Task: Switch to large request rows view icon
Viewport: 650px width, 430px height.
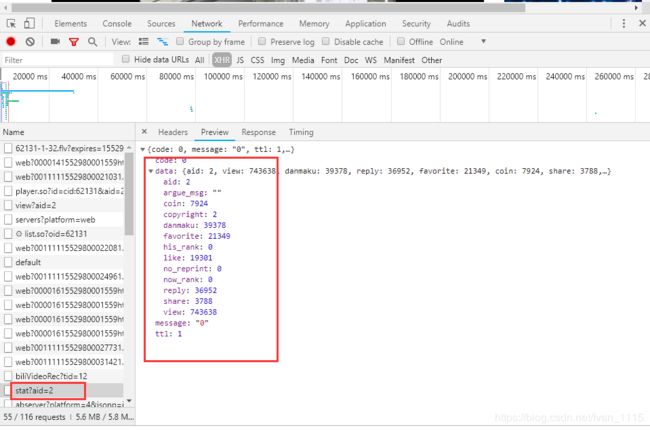Action: pos(144,41)
